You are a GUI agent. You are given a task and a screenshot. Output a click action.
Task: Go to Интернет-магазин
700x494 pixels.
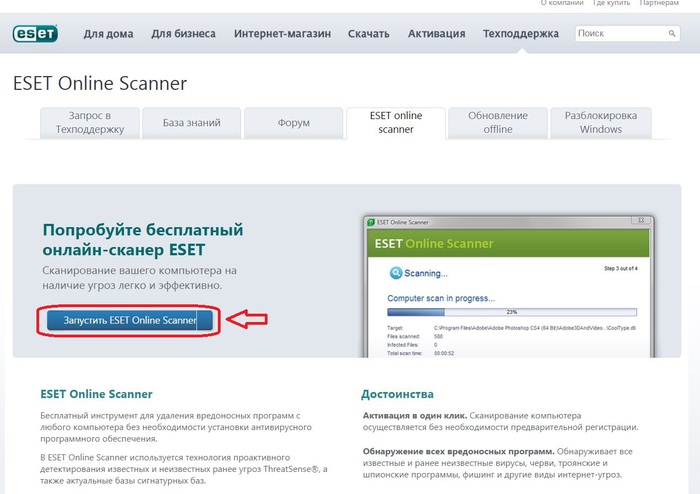tap(282, 33)
